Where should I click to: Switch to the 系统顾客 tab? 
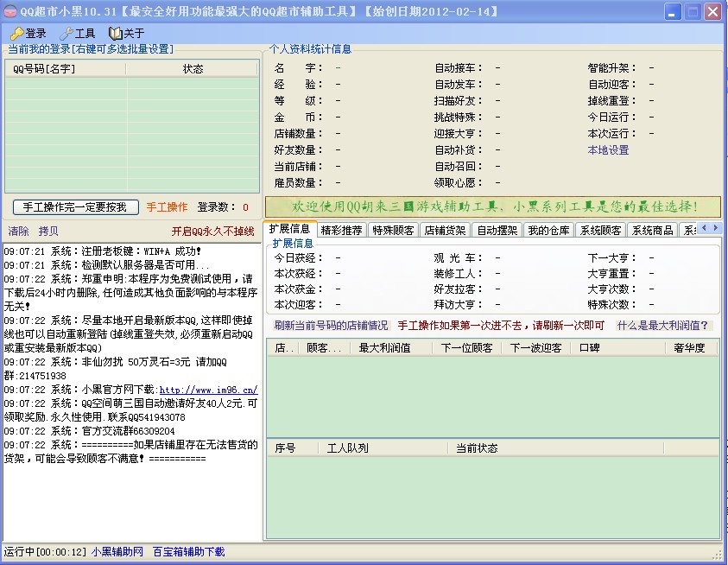601,231
